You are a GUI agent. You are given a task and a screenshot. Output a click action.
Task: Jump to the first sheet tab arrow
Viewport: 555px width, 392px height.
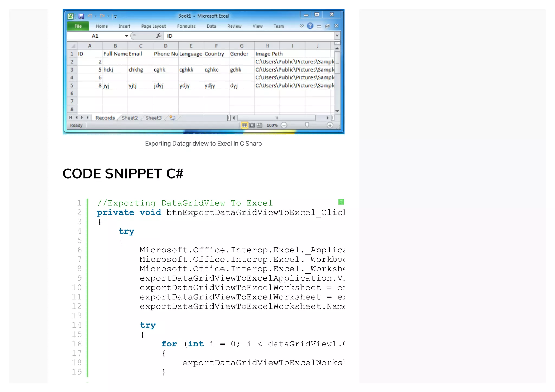click(70, 118)
